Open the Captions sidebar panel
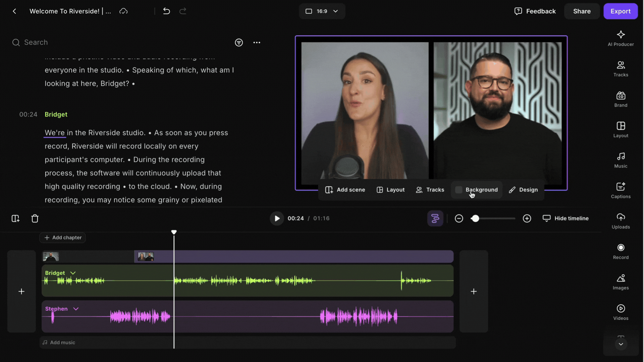Image resolution: width=644 pixels, height=362 pixels. 621,190
